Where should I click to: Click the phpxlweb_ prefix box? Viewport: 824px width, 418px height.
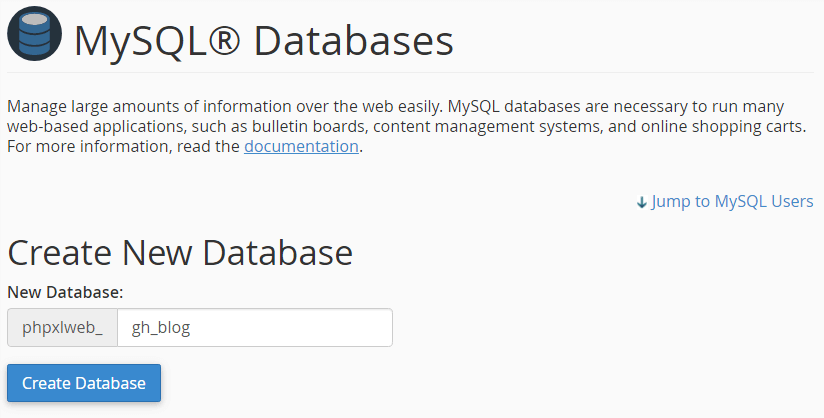pos(62,327)
